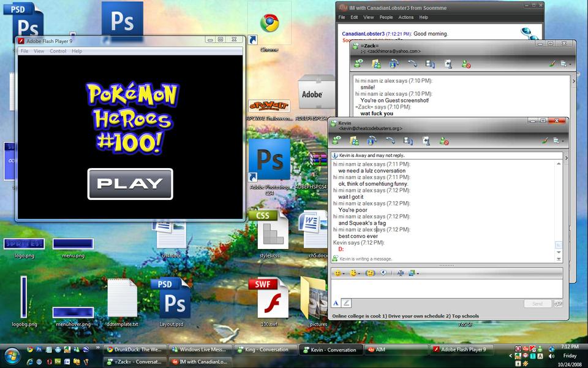Open the emoticons dropdown in Kevin conversation
588x368 pixels.
pos(339,273)
